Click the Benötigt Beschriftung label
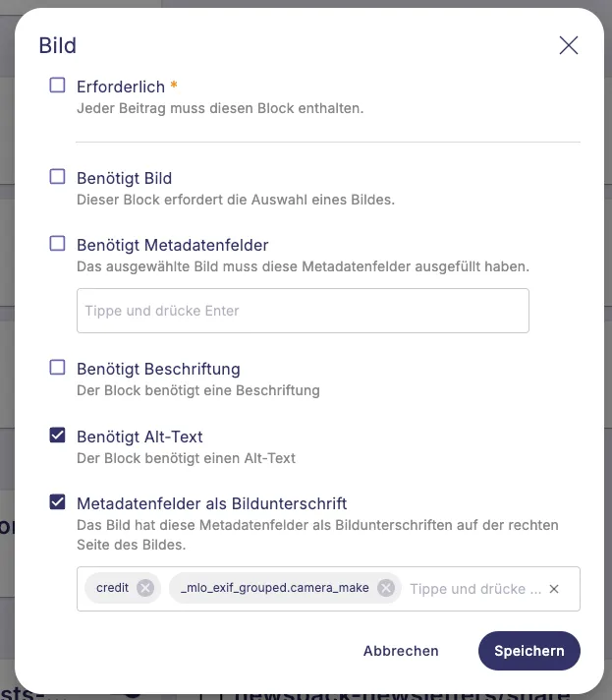612x700 pixels. tap(158, 370)
